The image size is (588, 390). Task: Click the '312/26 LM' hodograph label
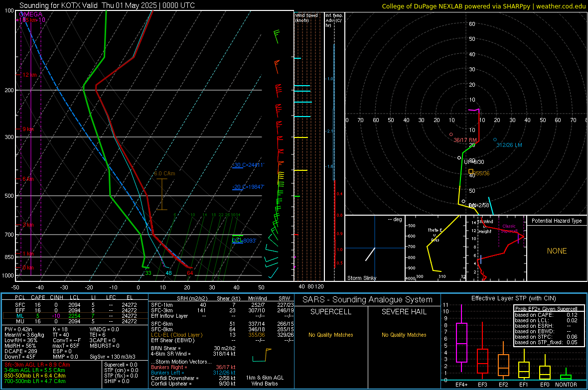[x=509, y=145]
